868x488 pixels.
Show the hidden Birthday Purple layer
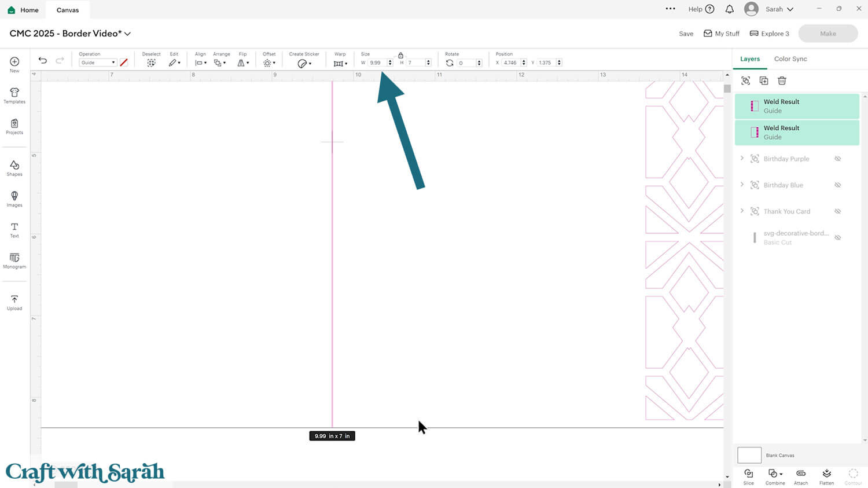click(x=837, y=159)
